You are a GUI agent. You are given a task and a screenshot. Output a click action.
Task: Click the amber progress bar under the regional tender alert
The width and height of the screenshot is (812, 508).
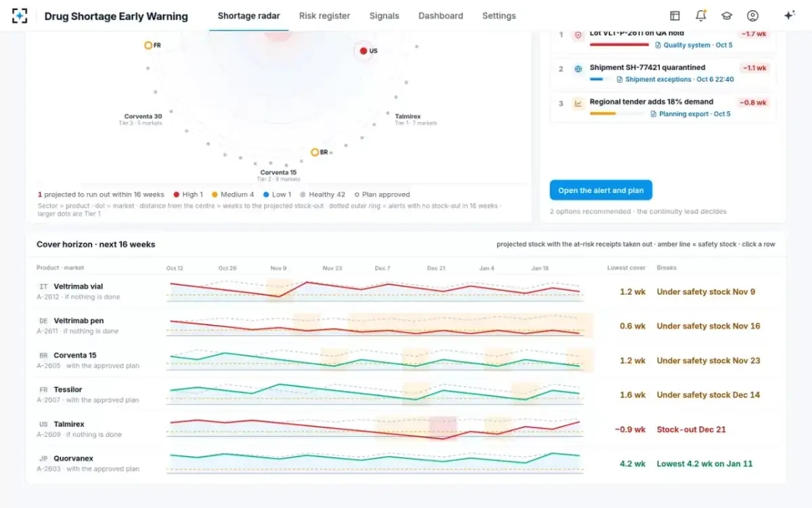603,114
